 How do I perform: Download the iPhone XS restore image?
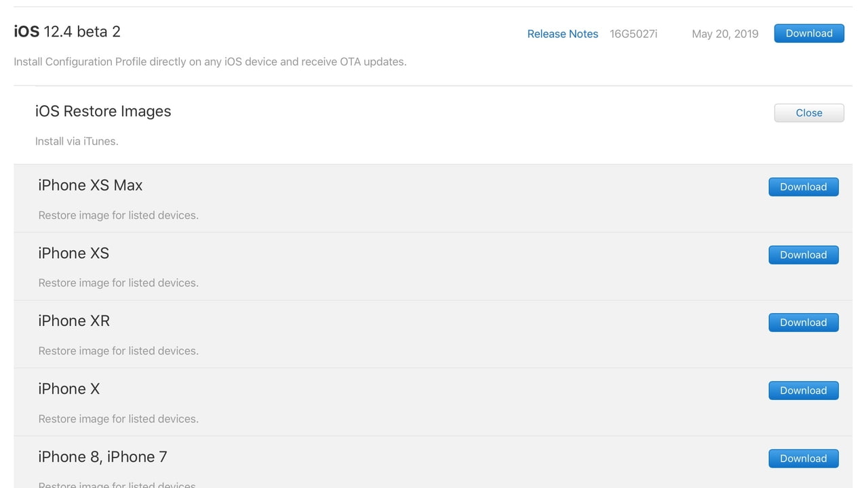804,255
